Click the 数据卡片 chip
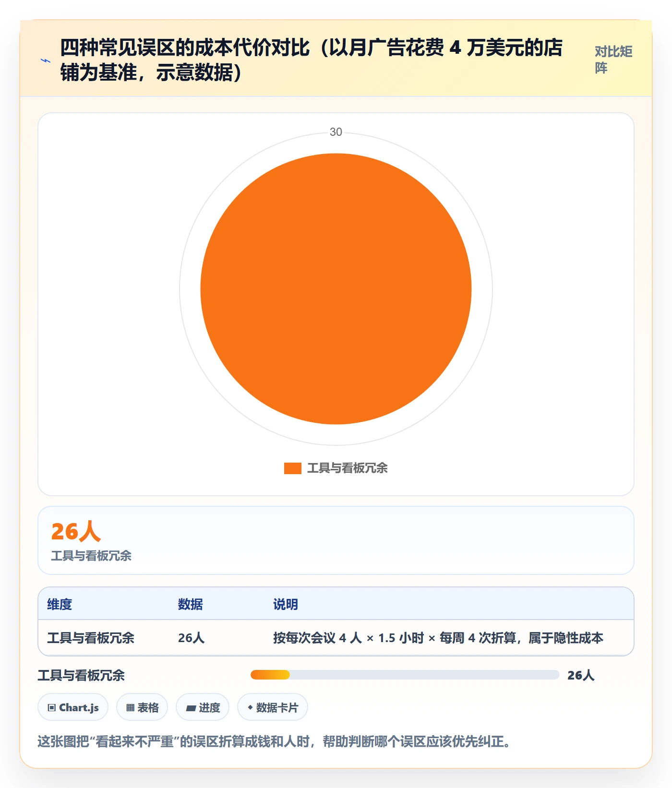 click(x=273, y=707)
